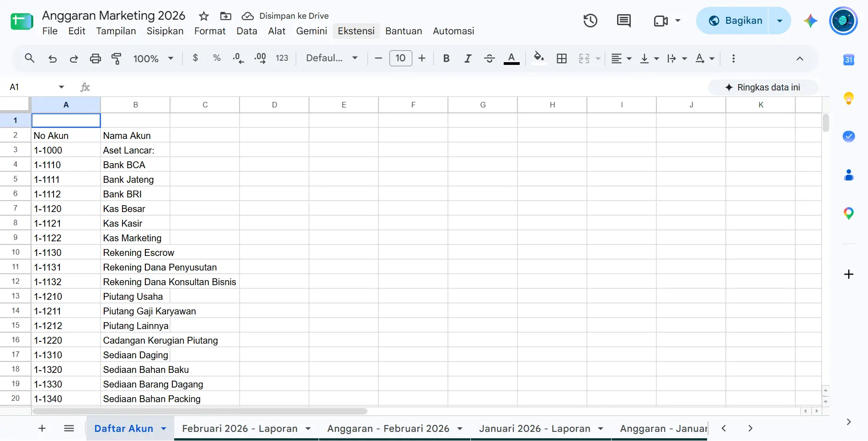Open the Ekstensi menu

[356, 31]
